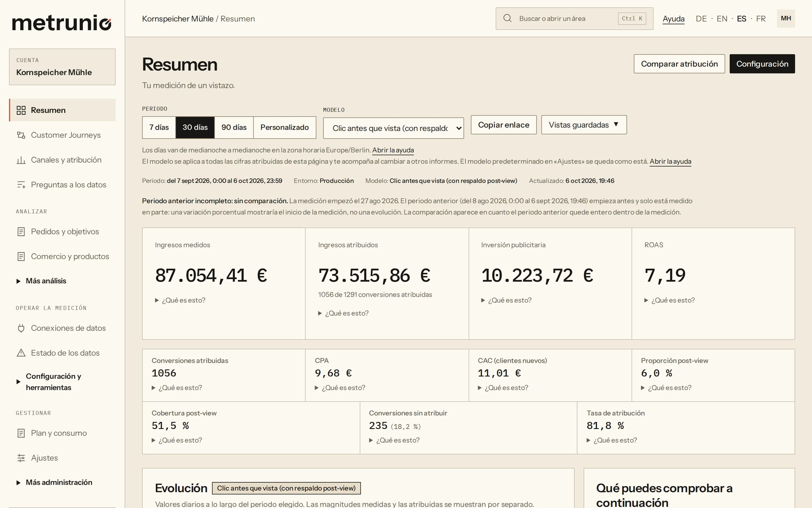
Task: Click Kornspeicher Mühle in the breadcrumb
Action: pos(178,19)
